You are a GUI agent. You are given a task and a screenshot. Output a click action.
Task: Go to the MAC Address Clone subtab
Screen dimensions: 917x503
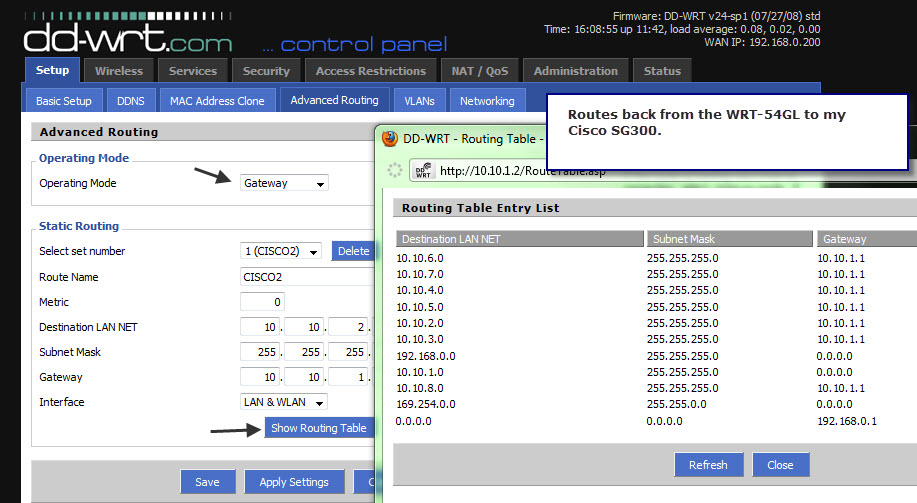[x=217, y=101]
